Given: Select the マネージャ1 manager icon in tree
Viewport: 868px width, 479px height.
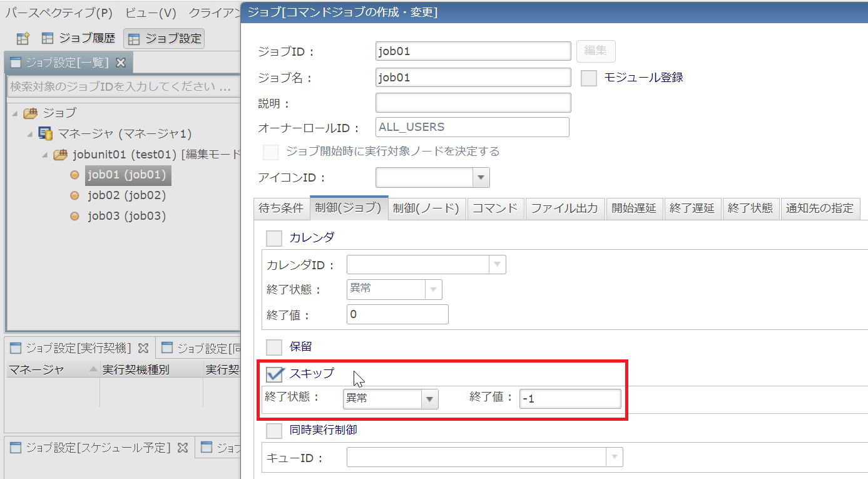Looking at the screenshot, I should (45, 134).
